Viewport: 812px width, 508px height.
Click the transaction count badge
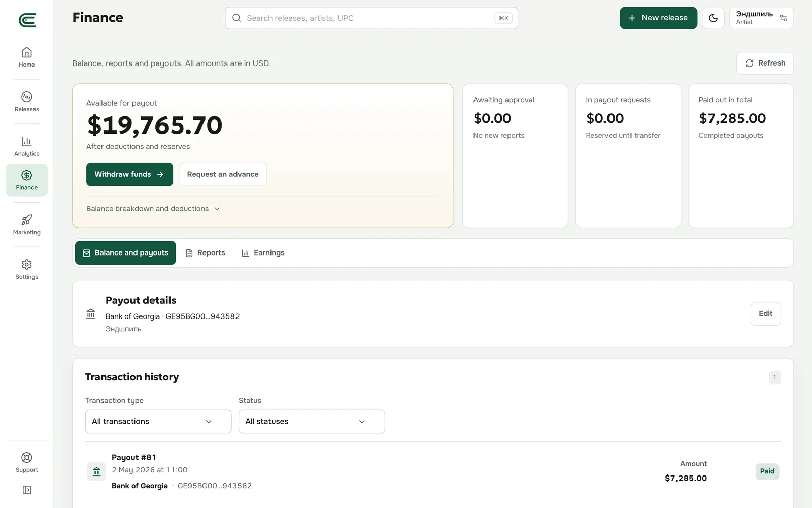click(x=774, y=377)
